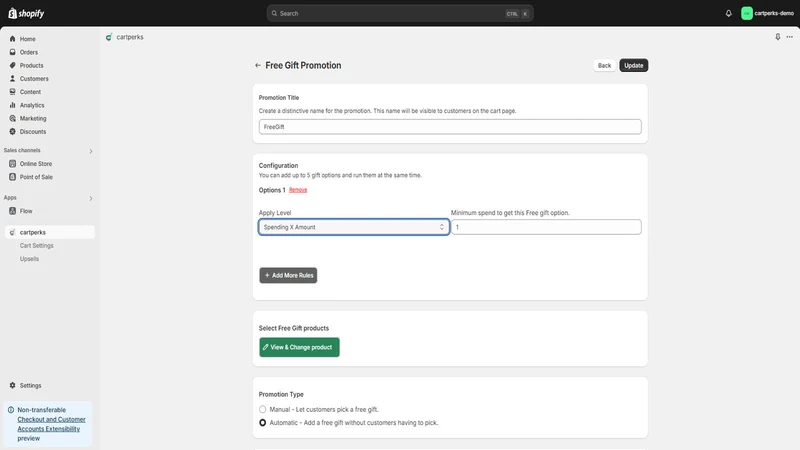
Task: Select Manual promotion type radio
Action: pyautogui.click(x=262, y=409)
